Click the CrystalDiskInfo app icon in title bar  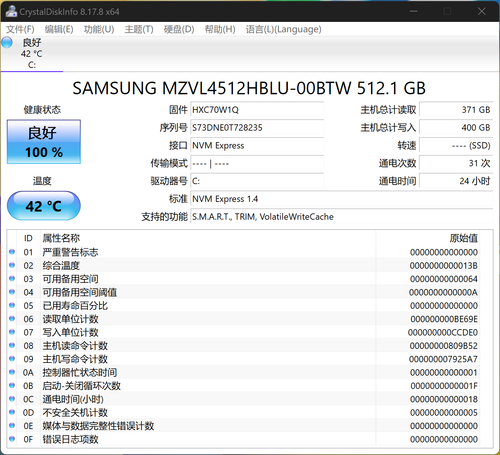tap(11, 11)
